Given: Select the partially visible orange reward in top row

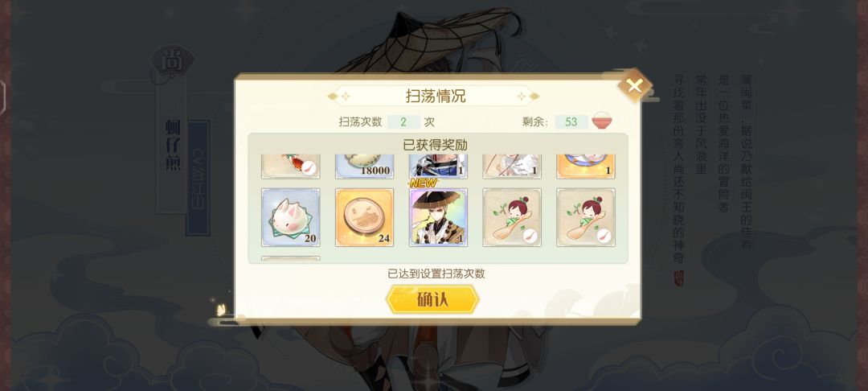Looking at the screenshot, I should [586, 167].
